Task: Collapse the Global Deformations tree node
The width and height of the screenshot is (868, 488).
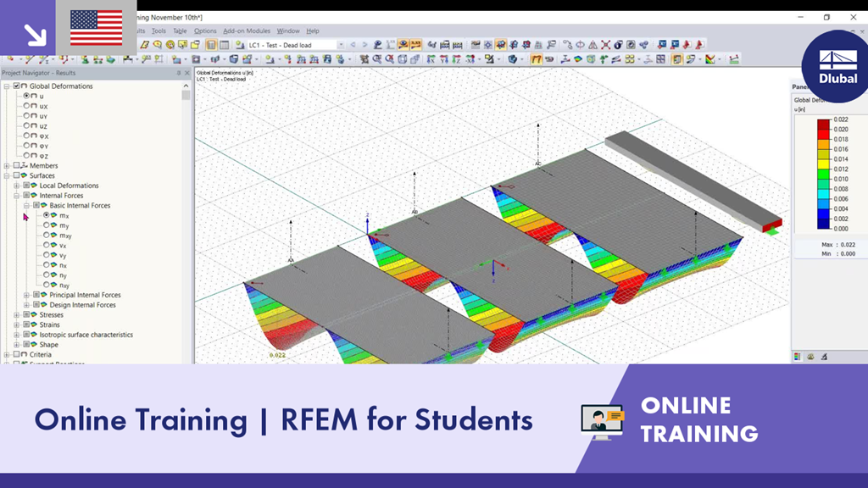Action: click(7, 86)
